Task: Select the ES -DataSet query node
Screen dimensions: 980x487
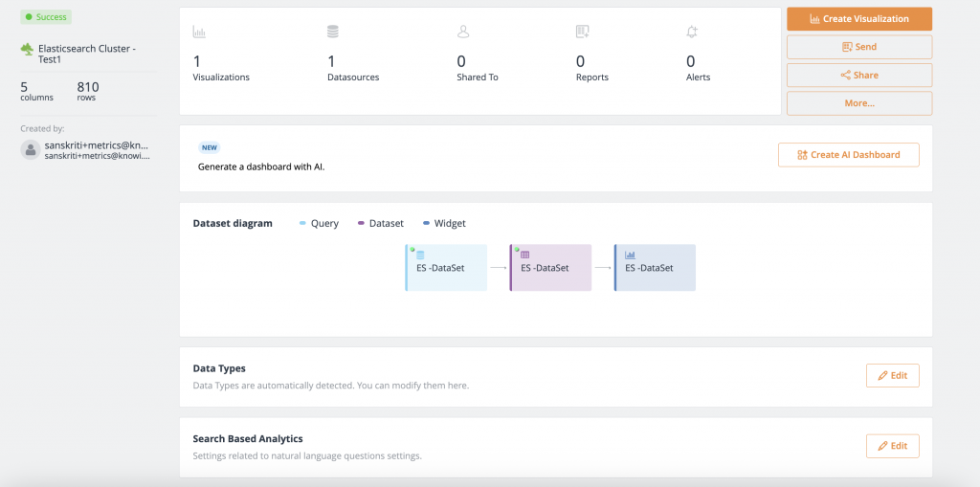Action: (446, 268)
